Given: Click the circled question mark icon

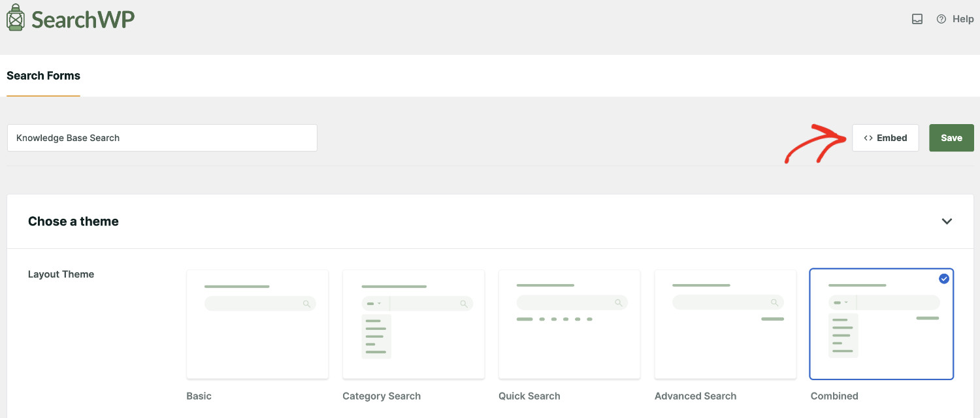Looking at the screenshot, I should 941,19.
